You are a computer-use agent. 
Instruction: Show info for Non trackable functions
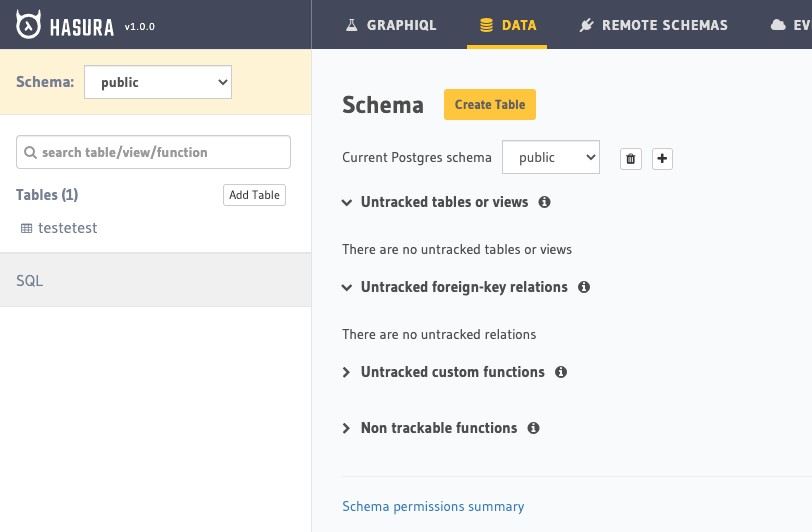[533, 428]
